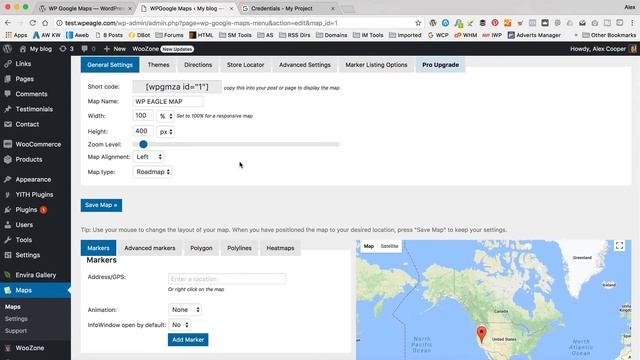The image size is (640, 360).
Task: Open the Map Alignment dropdown
Action: coord(149,157)
